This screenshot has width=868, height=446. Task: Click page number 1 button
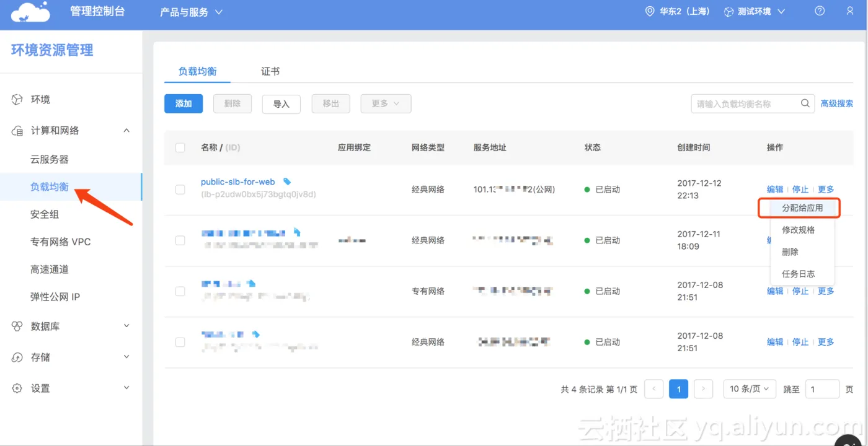(x=678, y=389)
